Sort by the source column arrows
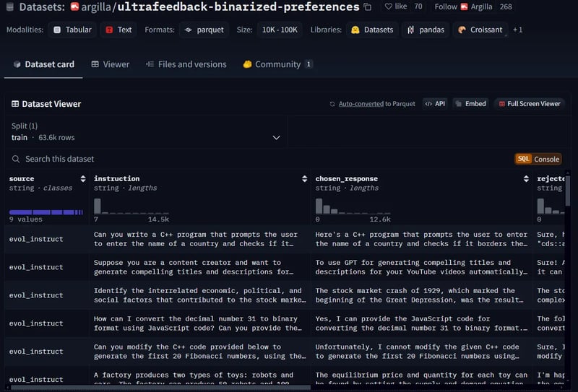 click(83, 179)
